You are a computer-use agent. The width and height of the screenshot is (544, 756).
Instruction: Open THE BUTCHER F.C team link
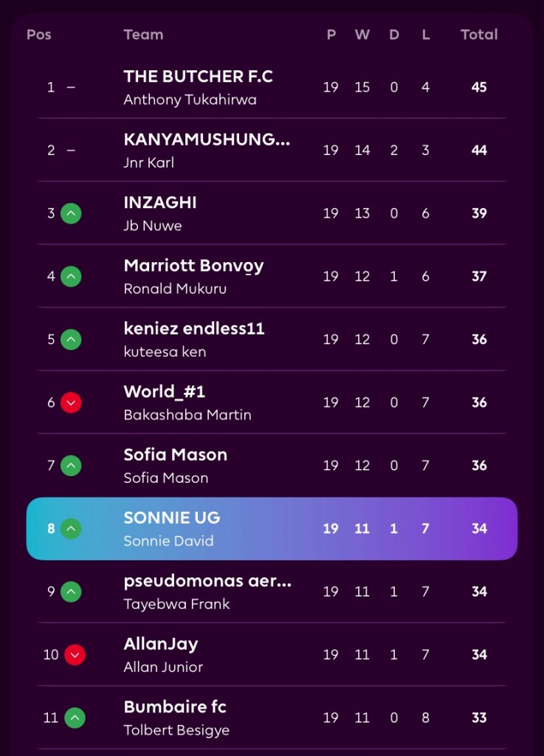coord(198,77)
